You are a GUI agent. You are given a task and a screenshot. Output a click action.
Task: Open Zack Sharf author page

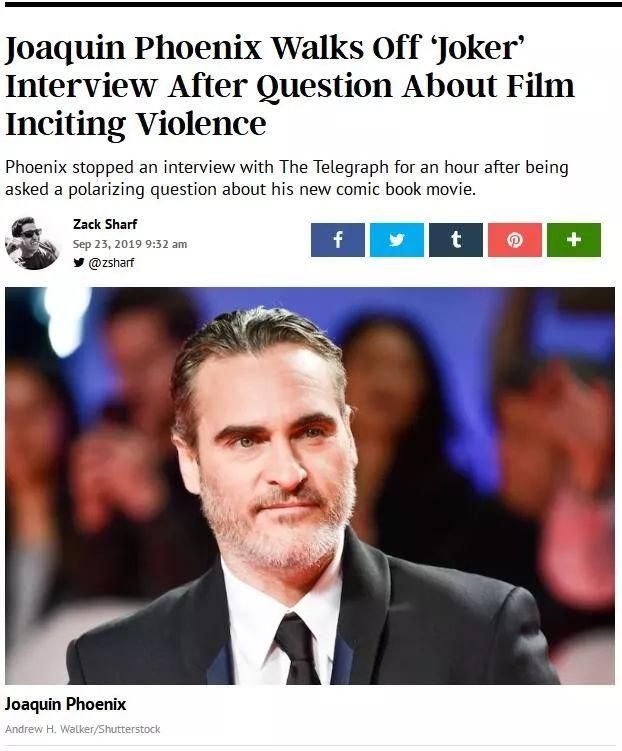tap(105, 224)
